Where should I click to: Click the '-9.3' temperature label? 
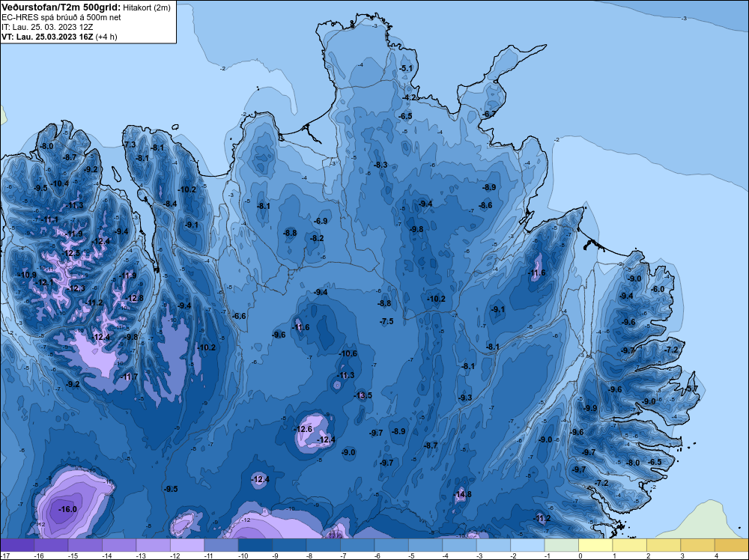(x=465, y=398)
